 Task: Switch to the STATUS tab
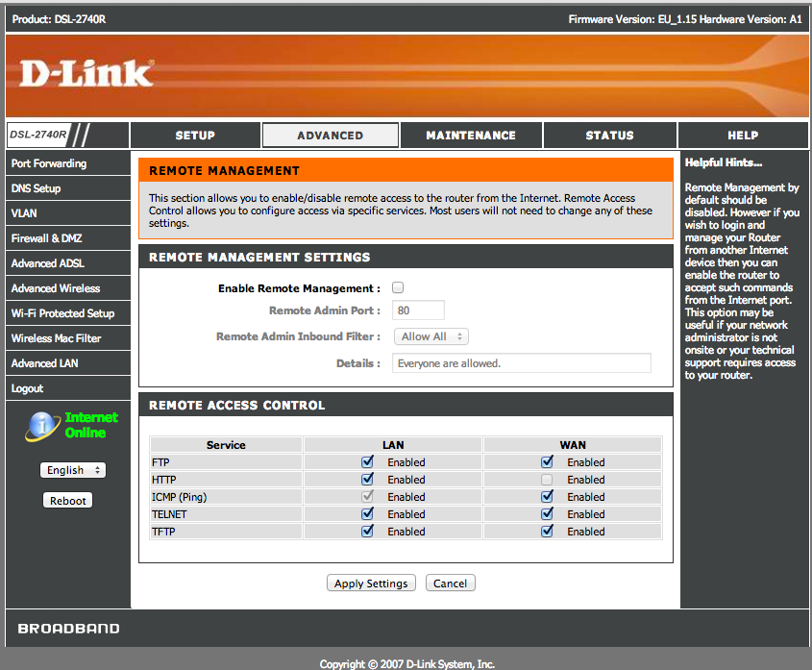coord(609,135)
